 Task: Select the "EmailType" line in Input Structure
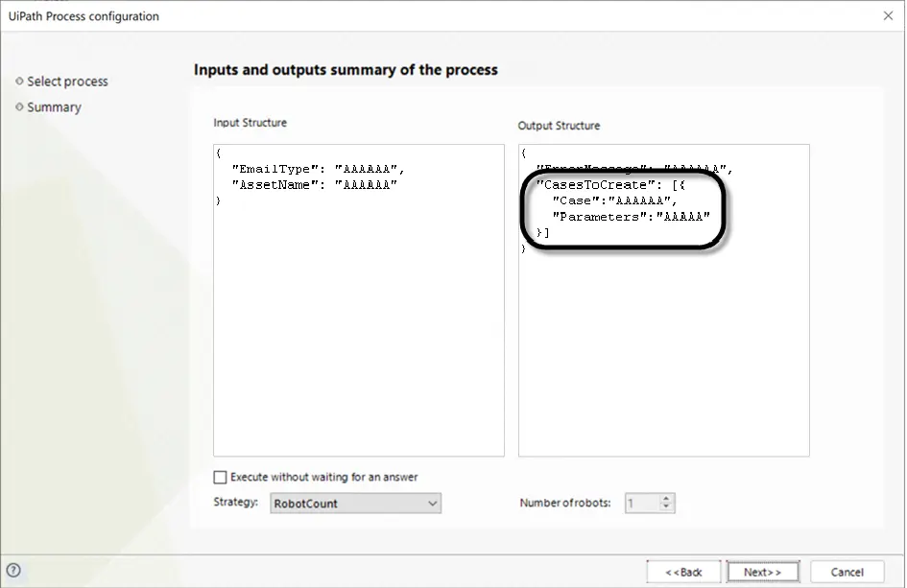click(318, 169)
